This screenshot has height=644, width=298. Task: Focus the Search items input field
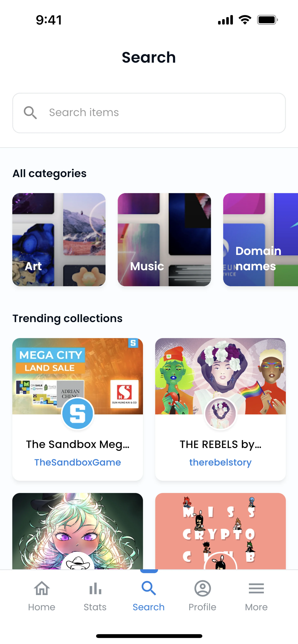coord(160,113)
